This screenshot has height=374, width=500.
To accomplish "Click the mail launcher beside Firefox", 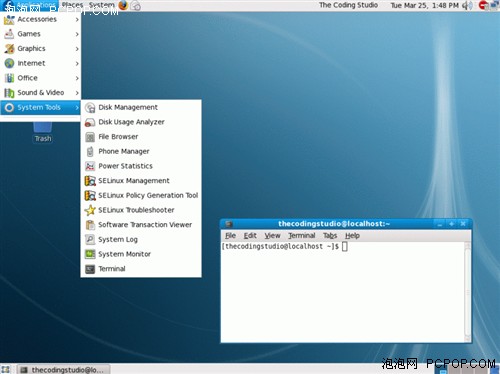I will click(x=135, y=5).
